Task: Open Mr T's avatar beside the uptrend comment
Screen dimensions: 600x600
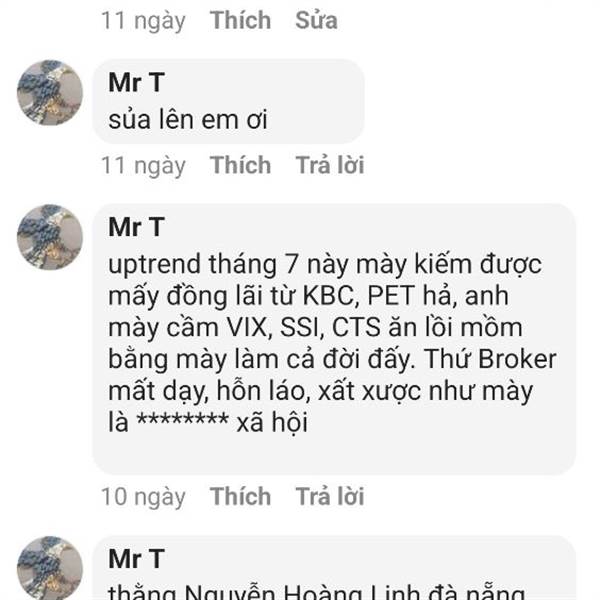Action: (x=50, y=237)
